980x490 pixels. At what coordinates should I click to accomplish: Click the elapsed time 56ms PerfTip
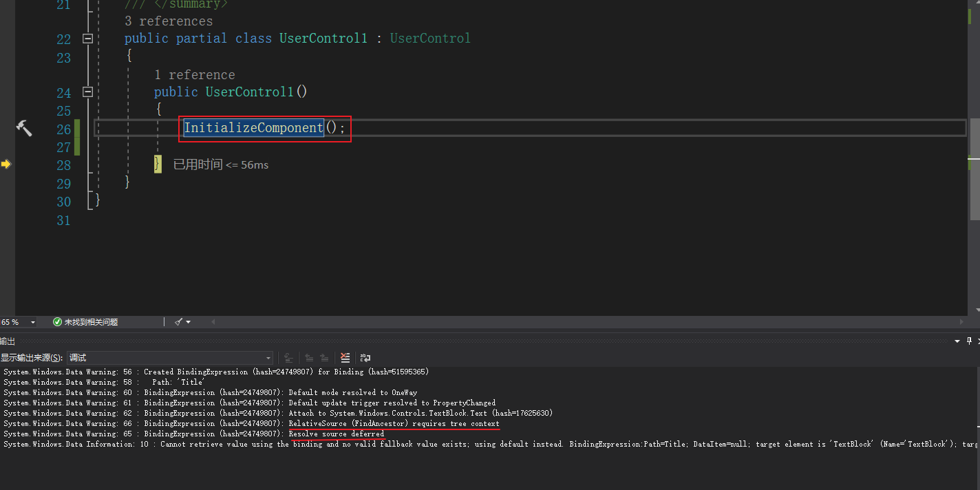220,165
